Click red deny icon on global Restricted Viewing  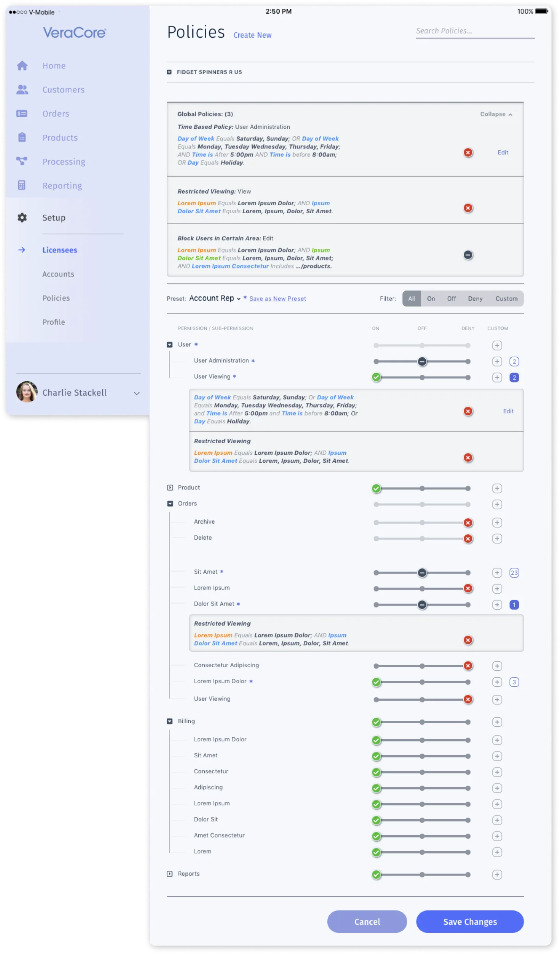(468, 208)
